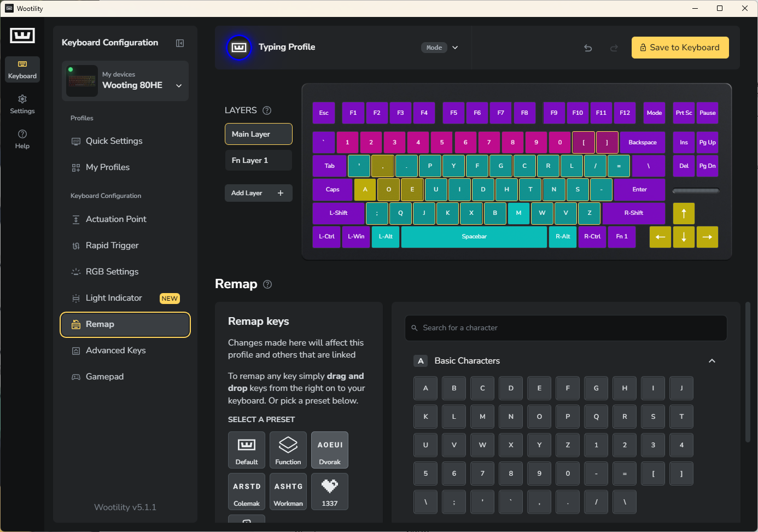
Task: Apply the Colemak preset
Action: tap(247, 492)
